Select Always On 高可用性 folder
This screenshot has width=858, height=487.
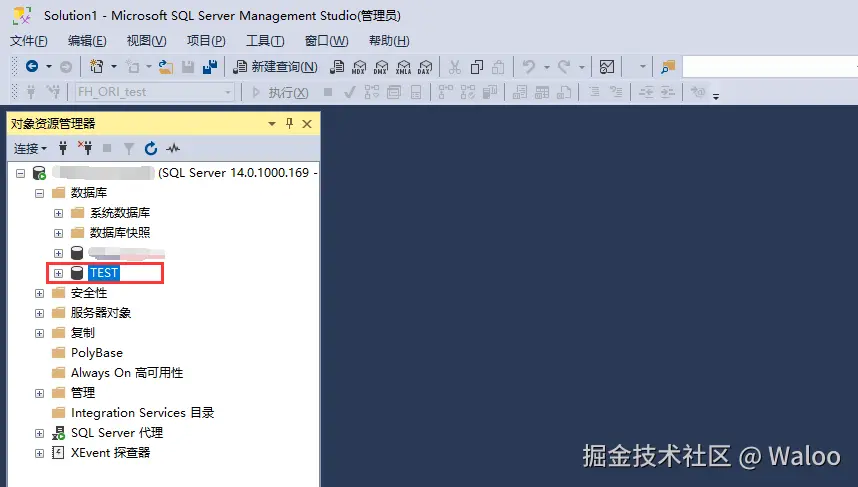click(127, 373)
